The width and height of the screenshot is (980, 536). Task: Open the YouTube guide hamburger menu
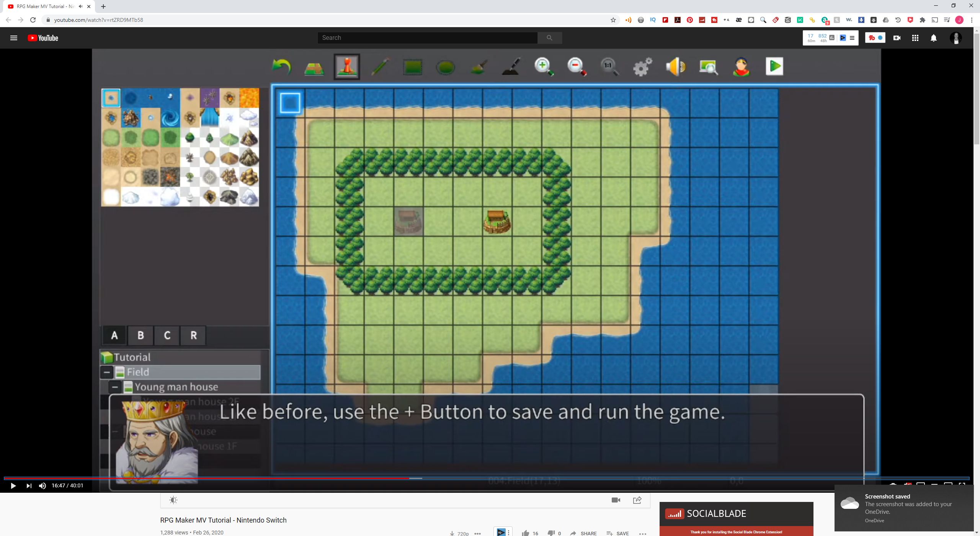coord(14,38)
